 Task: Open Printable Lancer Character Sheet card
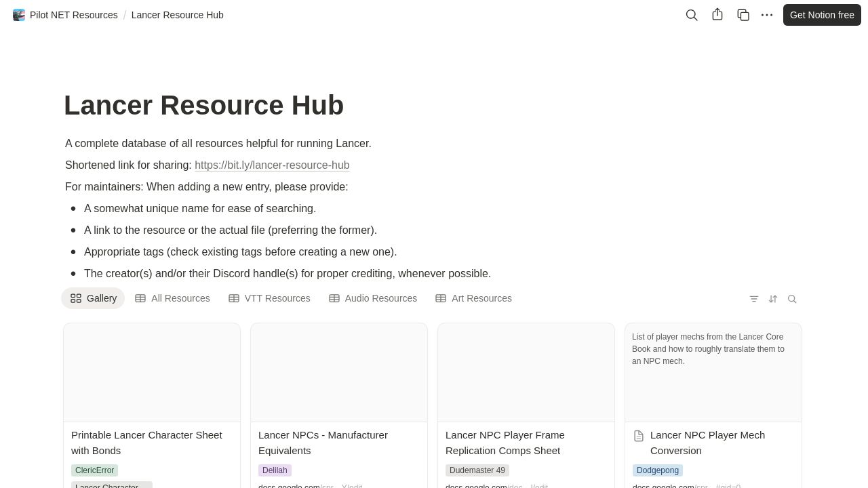click(146, 443)
